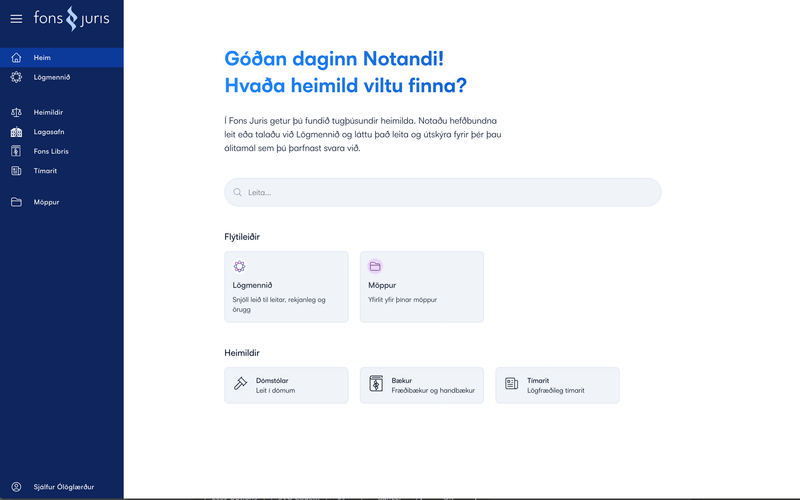Toggle the hamburger menu in sidebar header
The image size is (800, 500).
16,19
